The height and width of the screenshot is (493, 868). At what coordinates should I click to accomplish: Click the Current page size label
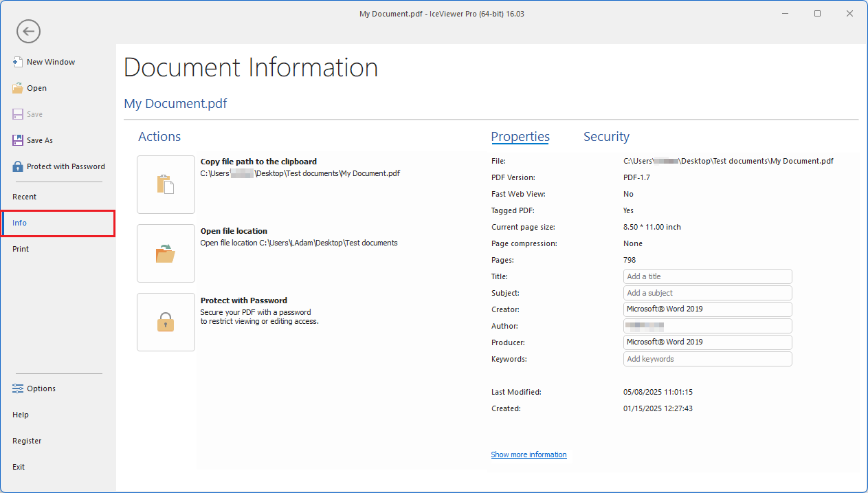tap(523, 227)
